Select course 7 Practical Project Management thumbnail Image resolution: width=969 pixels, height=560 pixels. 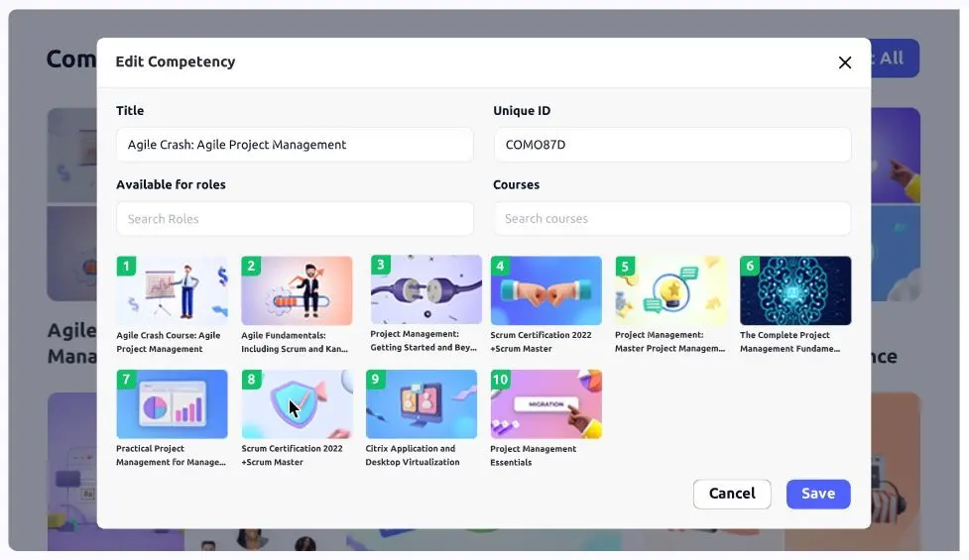coord(172,404)
